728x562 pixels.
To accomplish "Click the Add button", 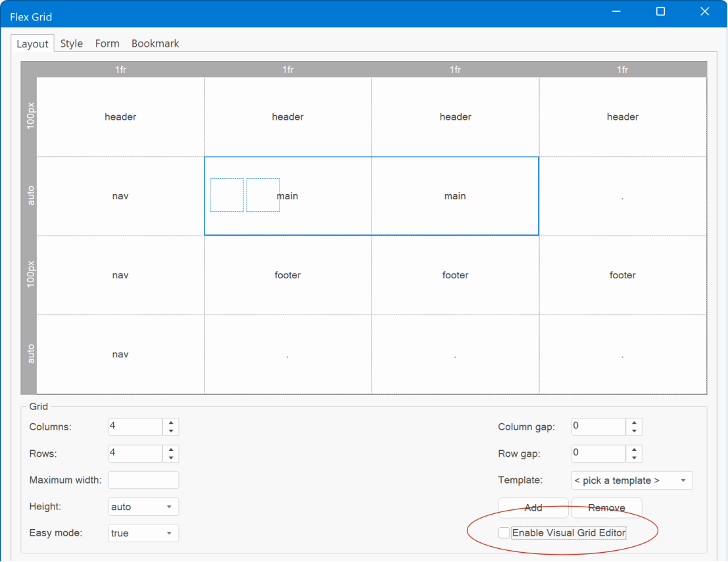I will point(533,507).
